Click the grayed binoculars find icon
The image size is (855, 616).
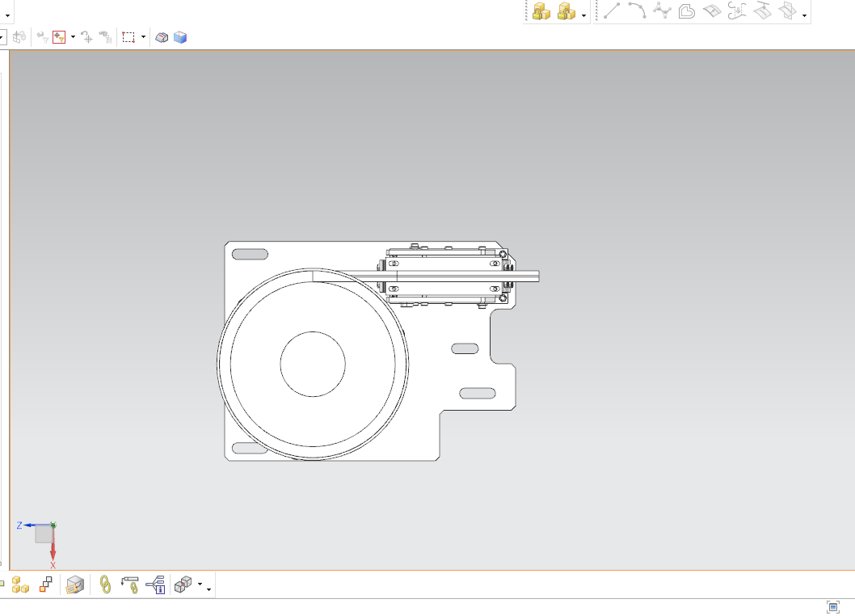click(105, 37)
